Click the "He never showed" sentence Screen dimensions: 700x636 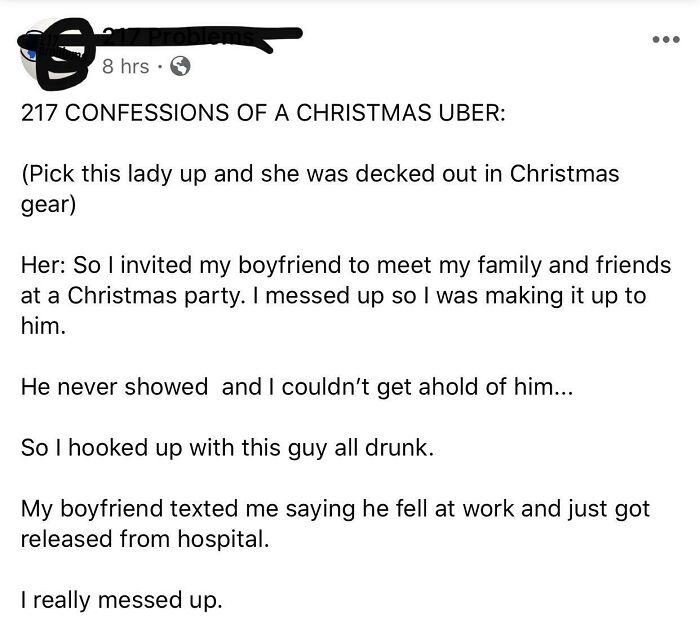point(114,387)
